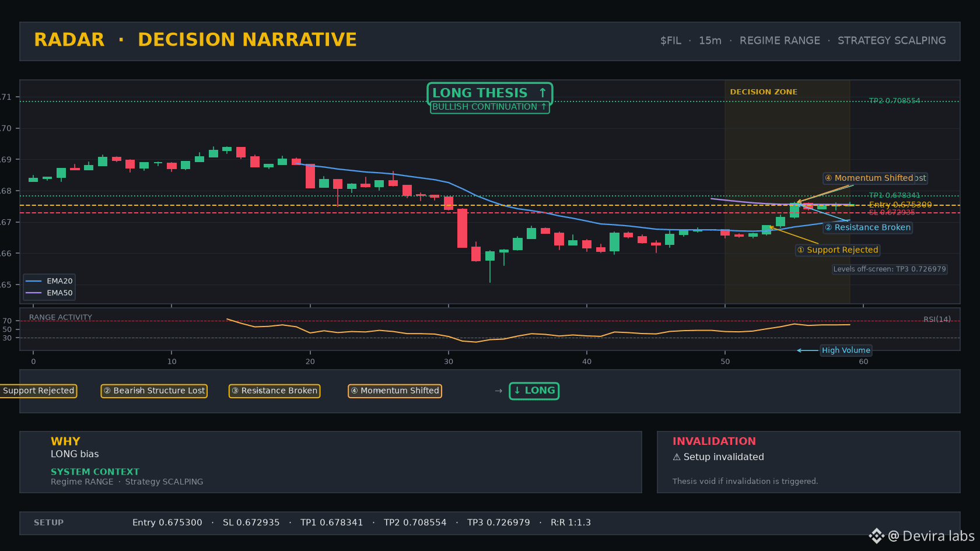Click the Resistance Broken step chip in narrative row

pyautogui.click(x=274, y=391)
